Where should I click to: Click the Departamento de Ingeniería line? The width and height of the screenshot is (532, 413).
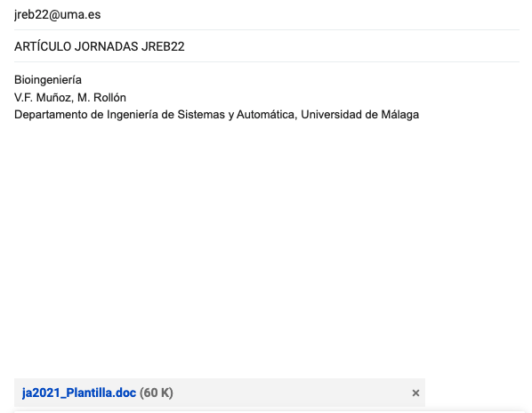coord(216,115)
